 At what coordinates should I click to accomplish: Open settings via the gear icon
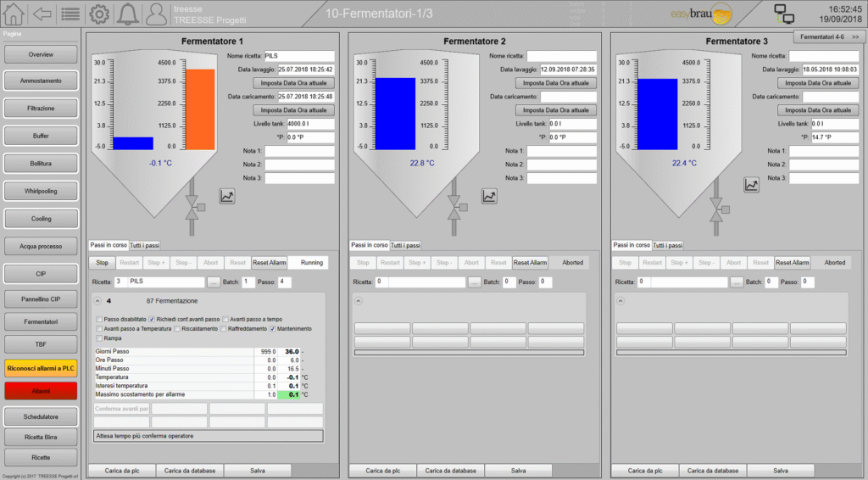click(100, 14)
